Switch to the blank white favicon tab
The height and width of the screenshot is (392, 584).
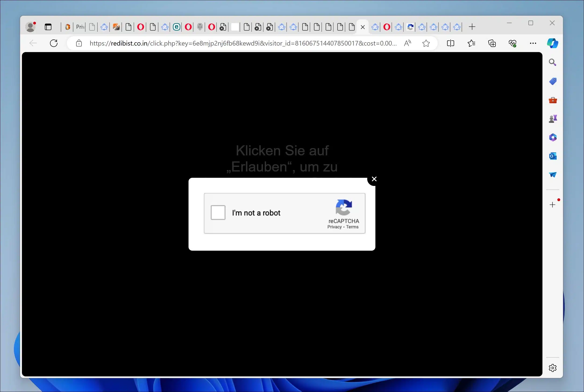coord(235,27)
